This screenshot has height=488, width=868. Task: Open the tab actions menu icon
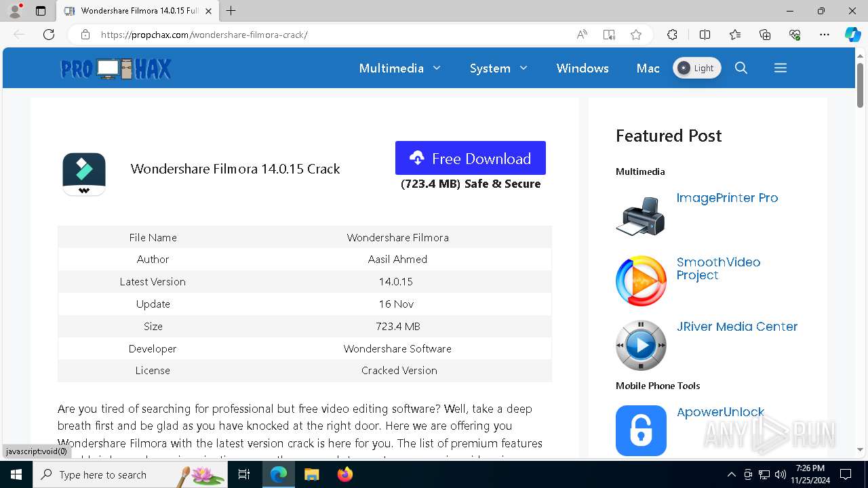41,11
